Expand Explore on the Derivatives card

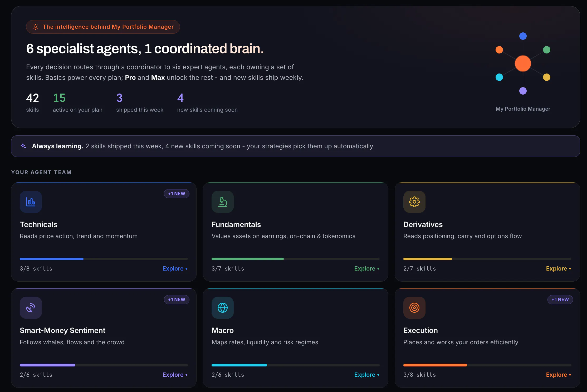click(x=559, y=268)
